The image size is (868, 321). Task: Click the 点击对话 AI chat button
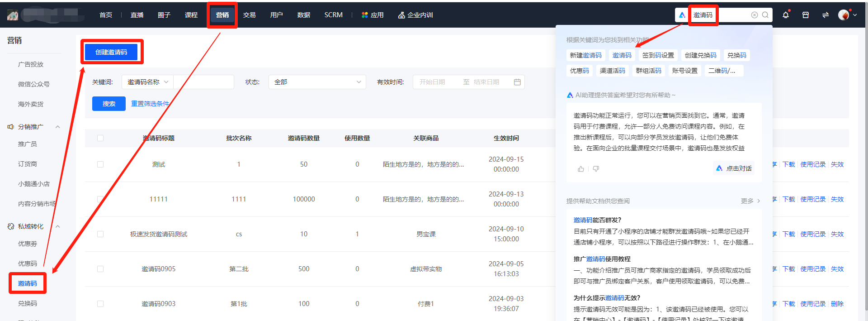pyautogui.click(x=734, y=168)
